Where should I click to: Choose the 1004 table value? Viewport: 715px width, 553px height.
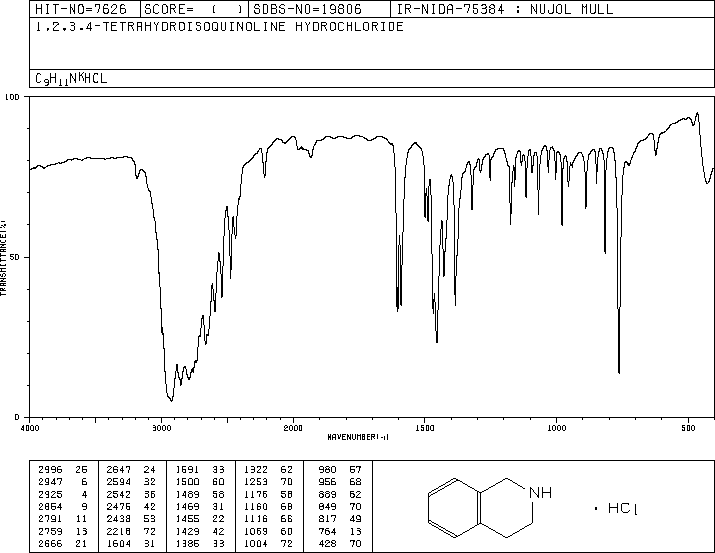[256, 543]
